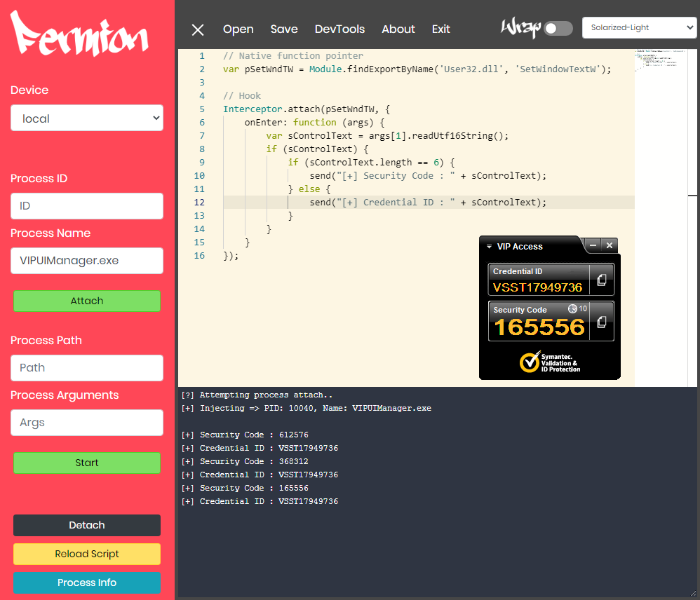Screen dimensions: 700x600
Task: Open DevTools from the menu bar
Action: (x=339, y=29)
